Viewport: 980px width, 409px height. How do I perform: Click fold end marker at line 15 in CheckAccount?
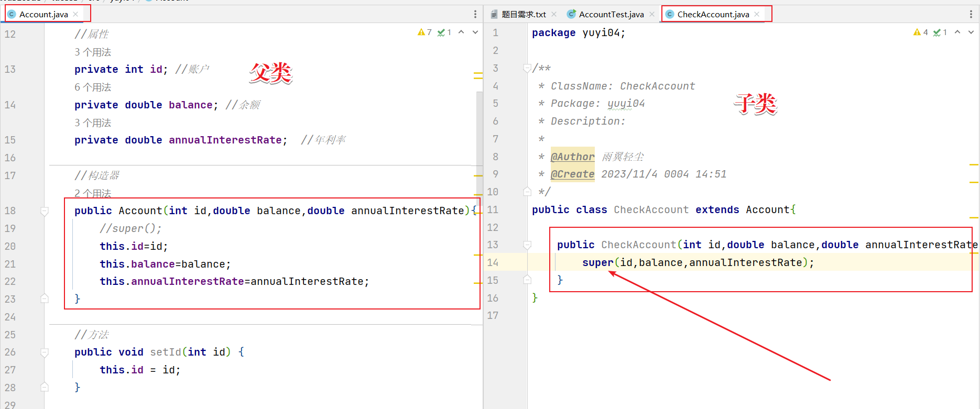(527, 280)
